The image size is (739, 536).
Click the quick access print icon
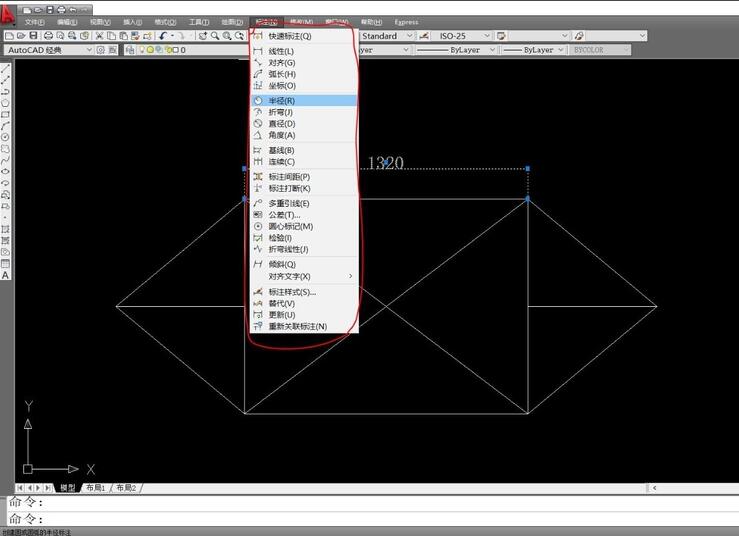(61, 10)
